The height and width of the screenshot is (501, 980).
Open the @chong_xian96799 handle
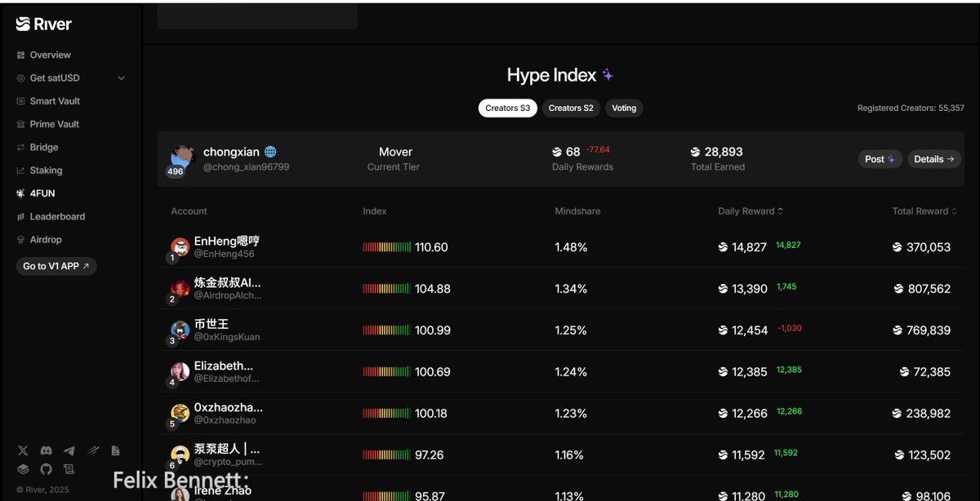pyautogui.click(x=246, y=166)
